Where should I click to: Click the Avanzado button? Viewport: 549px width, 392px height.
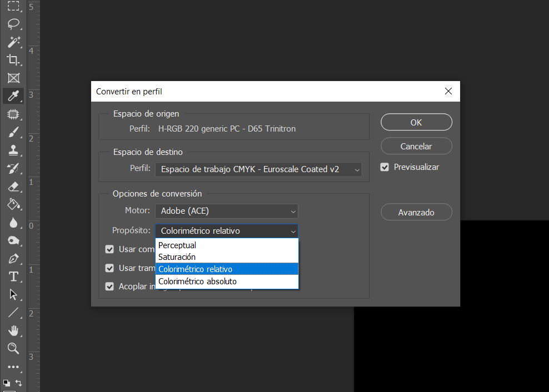[416, 213]
